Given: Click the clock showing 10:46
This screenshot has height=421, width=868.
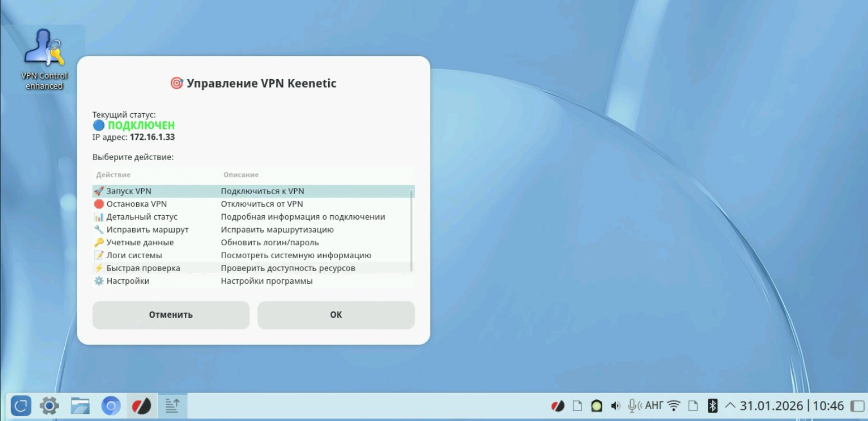Looking at the screenshot, I should click(829, 405).
